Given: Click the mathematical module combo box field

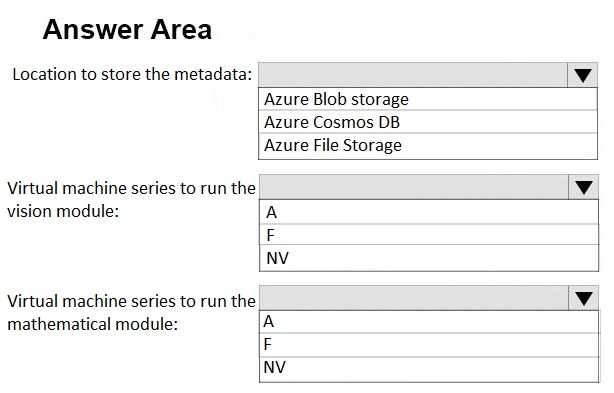Looking at the screenshot, I should tap(414, 298).
